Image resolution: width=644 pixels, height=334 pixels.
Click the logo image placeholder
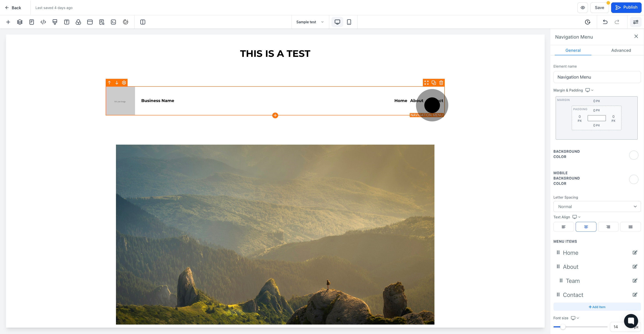[x=120, y=101]
